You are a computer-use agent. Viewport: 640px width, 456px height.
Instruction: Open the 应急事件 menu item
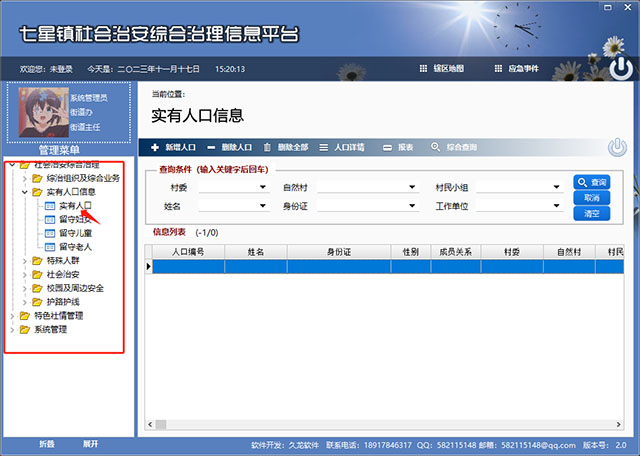523,69
